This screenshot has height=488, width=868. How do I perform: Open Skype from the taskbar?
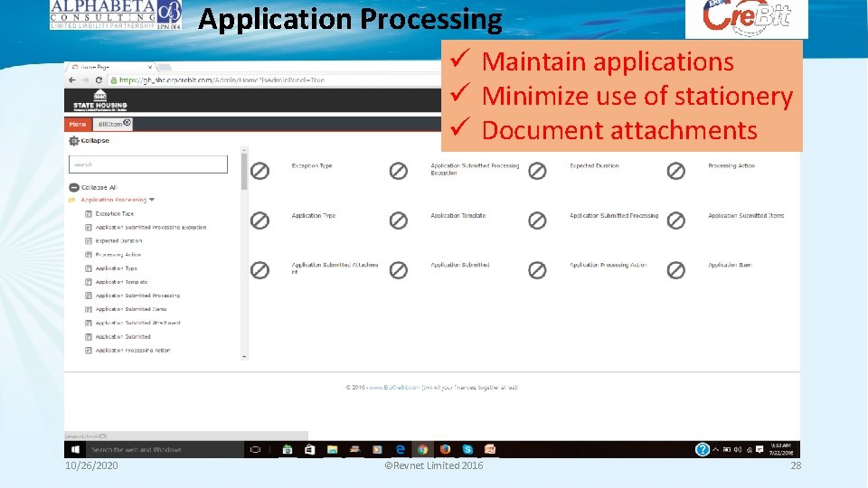coord(467,449)
